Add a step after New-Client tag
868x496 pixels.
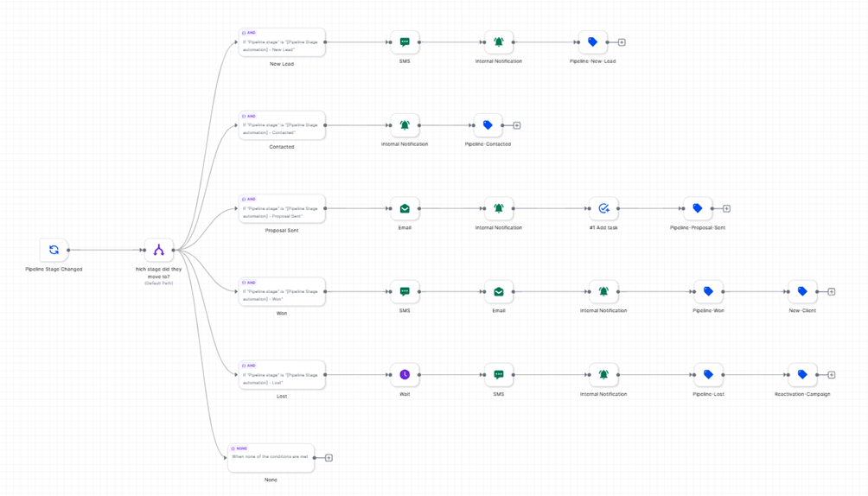coord(832,292)
